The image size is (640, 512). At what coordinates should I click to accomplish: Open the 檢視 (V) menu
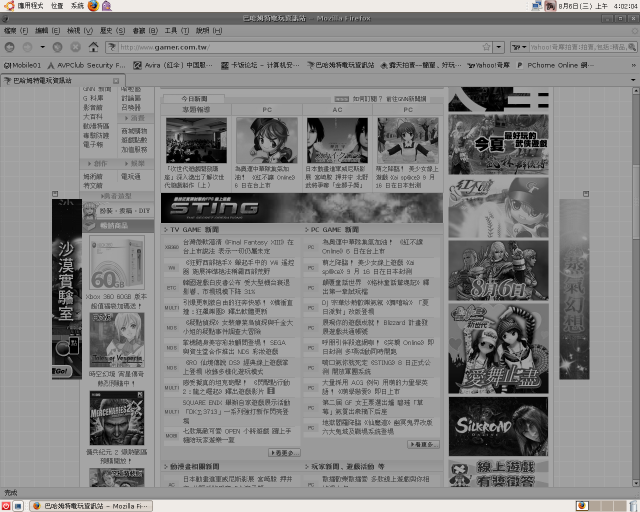pyautogui.click(x=80, y=31)
